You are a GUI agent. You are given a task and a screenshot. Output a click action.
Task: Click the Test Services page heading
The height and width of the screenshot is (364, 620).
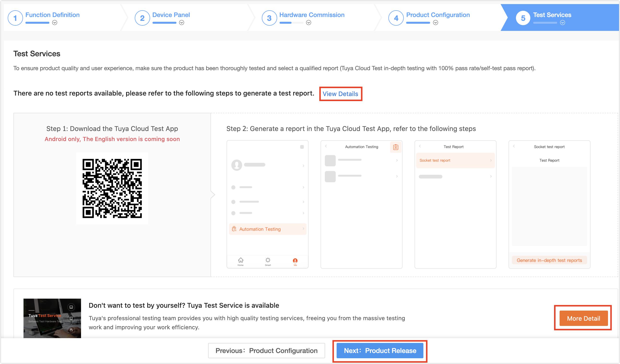(37, 54)
